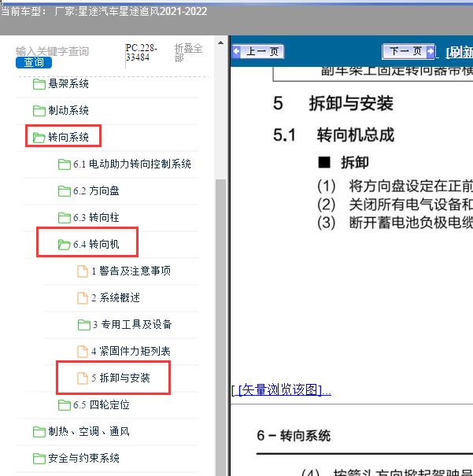Image resolution: width=473 pixels, height=476 pixels.
Task: Open the 制动系统 tree entry
Action: point(68,110)
